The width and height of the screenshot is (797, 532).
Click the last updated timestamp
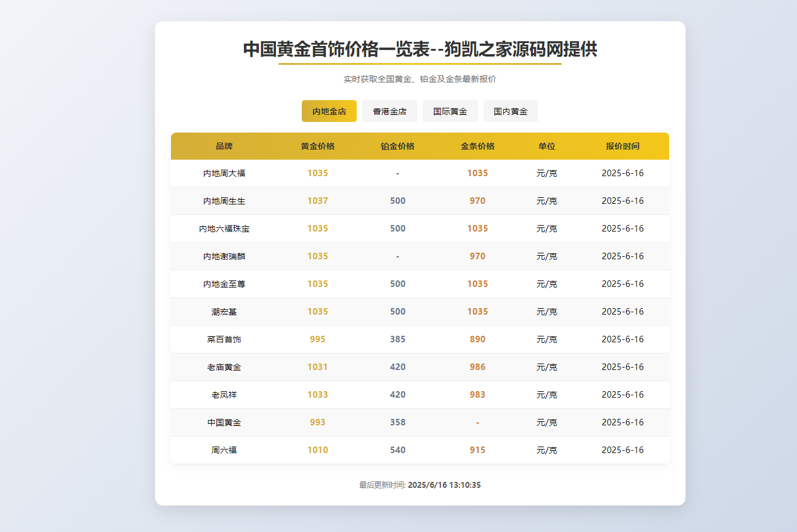(x=443, y=485)
